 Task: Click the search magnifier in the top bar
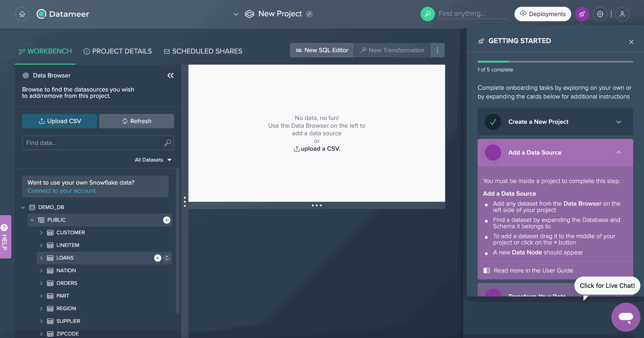click(428, 14)
